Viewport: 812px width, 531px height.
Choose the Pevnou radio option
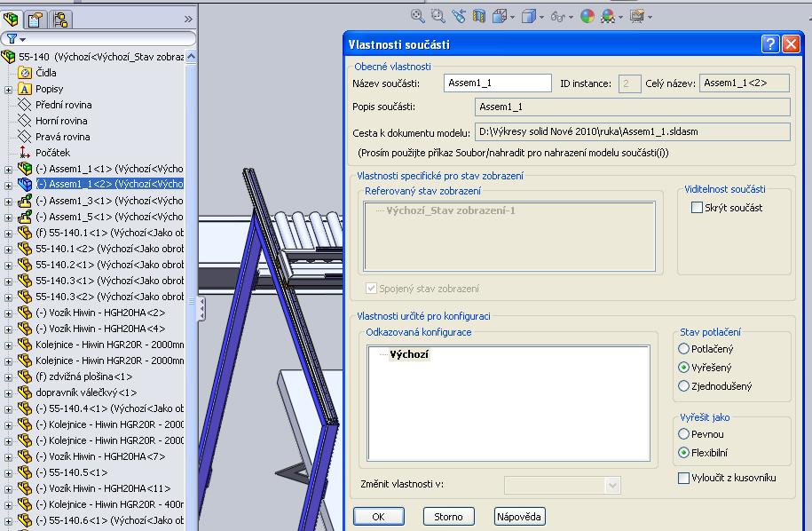(683, 434)
